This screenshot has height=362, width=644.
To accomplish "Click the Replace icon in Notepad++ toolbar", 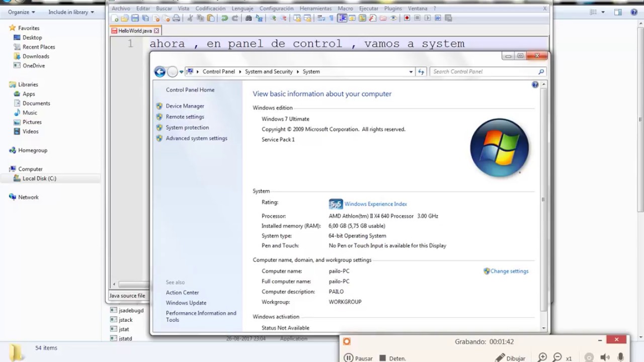I will (259, 18).
